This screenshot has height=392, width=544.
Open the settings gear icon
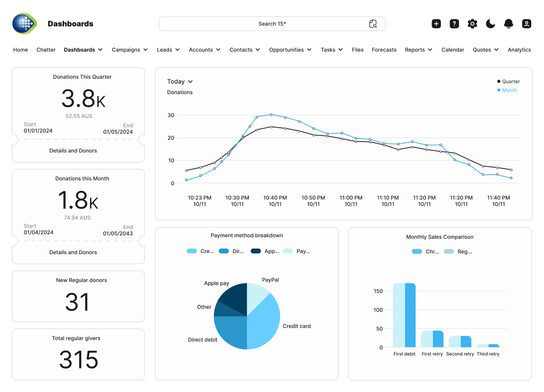[472, 24]
